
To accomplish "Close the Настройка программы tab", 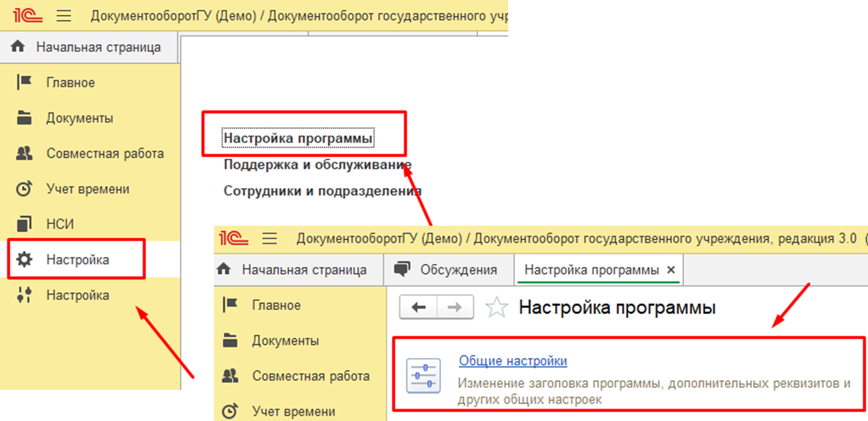I will pyautogui.click(x=671, y=269).
